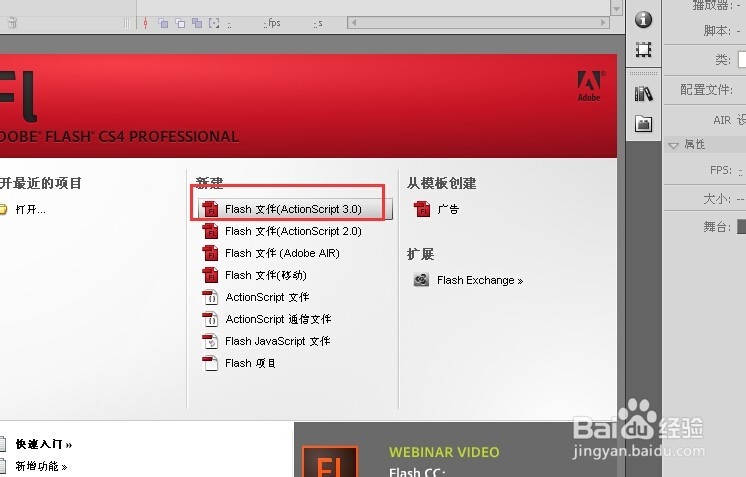Open the 广告 template category
The width and height of the screenshot is (746, 477).
pos(448,209)
